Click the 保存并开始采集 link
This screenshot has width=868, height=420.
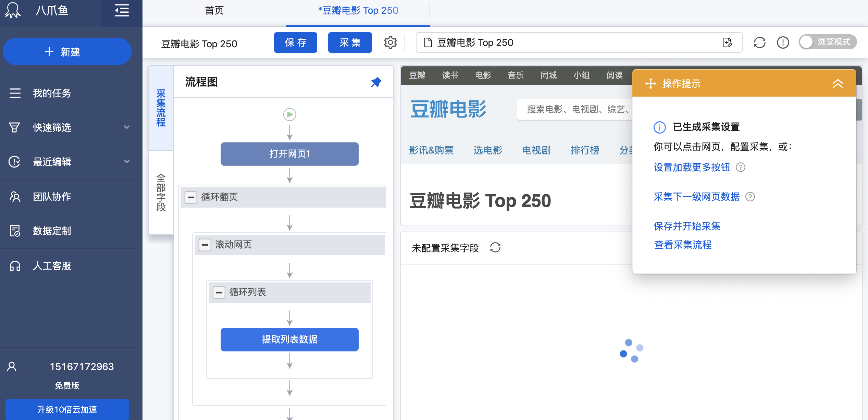687,226
